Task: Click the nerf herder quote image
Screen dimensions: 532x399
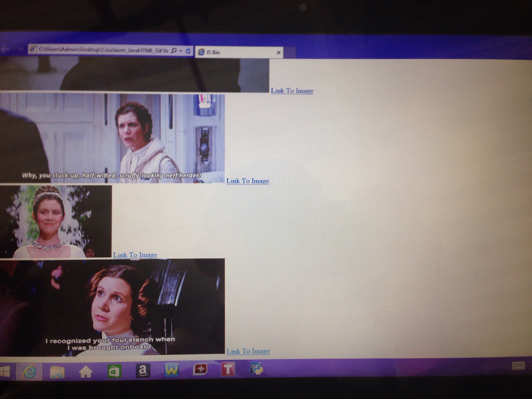Action: click(x=112, y=138)
